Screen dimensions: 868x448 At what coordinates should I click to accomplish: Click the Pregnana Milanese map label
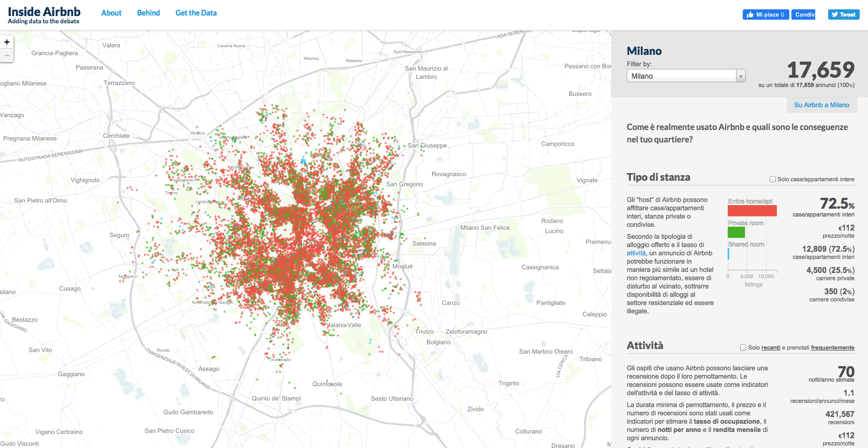point(30,138)
